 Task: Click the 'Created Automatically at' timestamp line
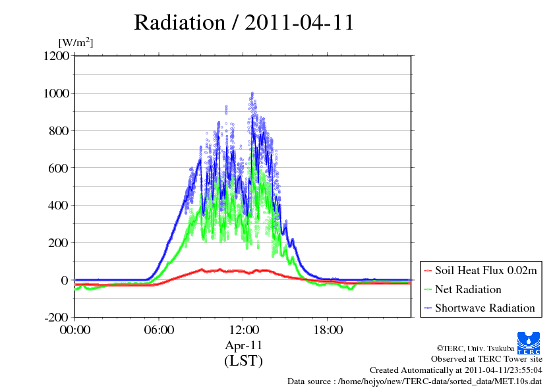click(456, 370)
